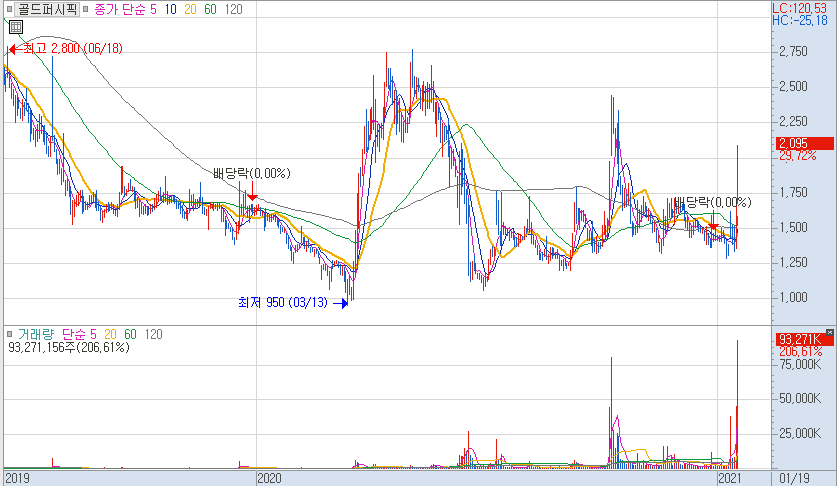Click the 2,750 price axis label
Viewport: 837px width, 486px height.
793,52
